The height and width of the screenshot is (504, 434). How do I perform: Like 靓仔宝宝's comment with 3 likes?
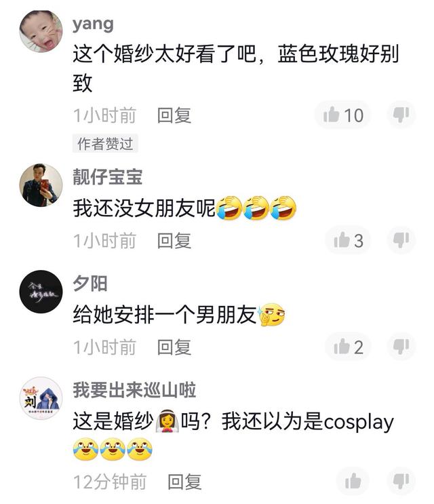349,240
